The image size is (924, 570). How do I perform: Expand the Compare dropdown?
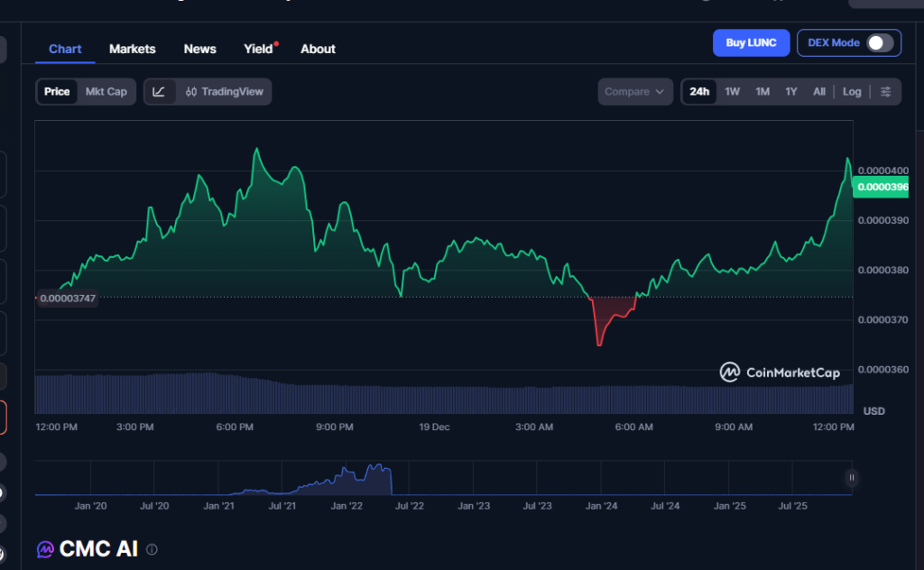[635, 92]
